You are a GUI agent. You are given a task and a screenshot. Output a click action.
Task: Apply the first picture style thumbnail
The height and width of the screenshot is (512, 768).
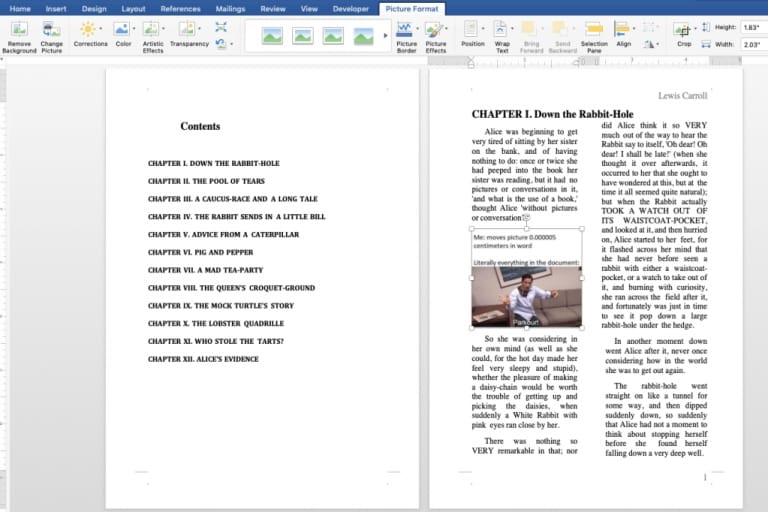[272, 36]
